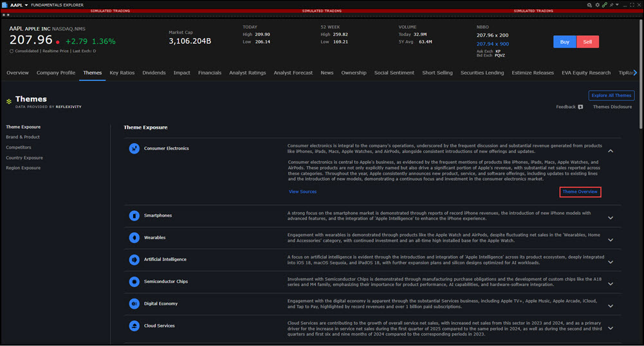The image size is (644, 346).
Task: Open the Key Ratios tab
Action: pyautogui.click(x=122, y=73)
